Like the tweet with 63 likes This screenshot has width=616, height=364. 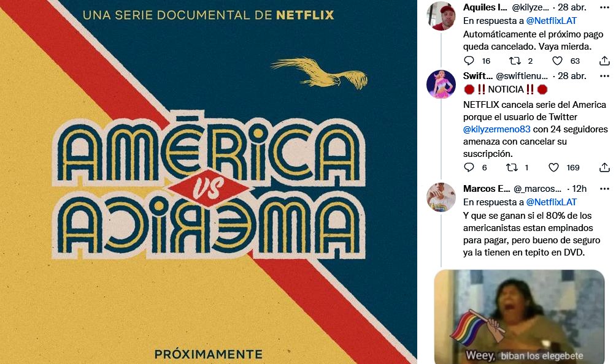[x=557, y=61]
